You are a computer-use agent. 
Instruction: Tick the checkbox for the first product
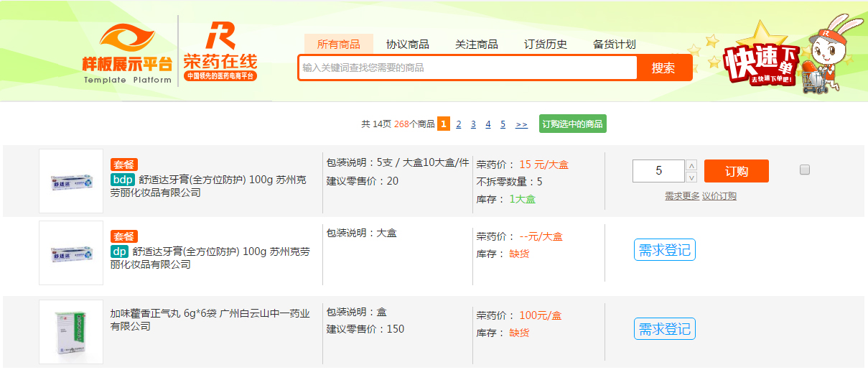click(805, 170)
